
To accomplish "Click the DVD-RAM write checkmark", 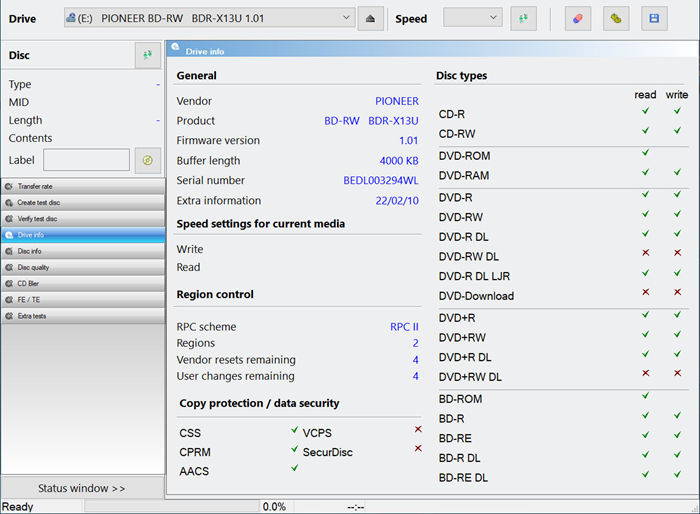I will (678, 172).
